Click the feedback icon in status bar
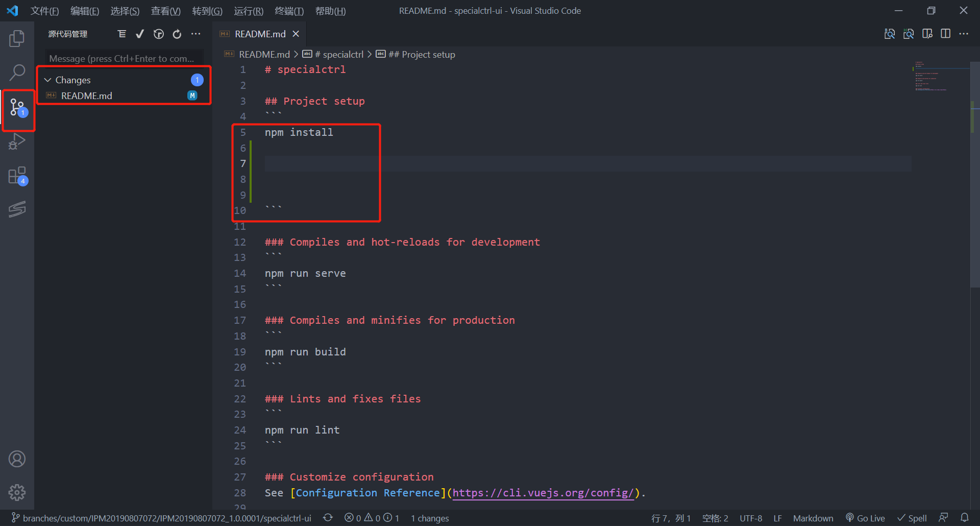980x526 pixels. [x=944, y=518]
